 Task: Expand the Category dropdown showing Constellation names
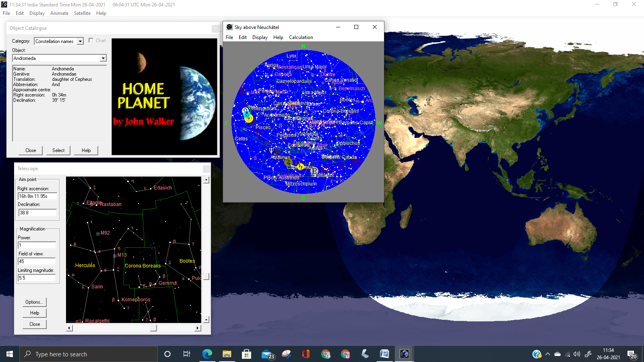click(80, 41)
